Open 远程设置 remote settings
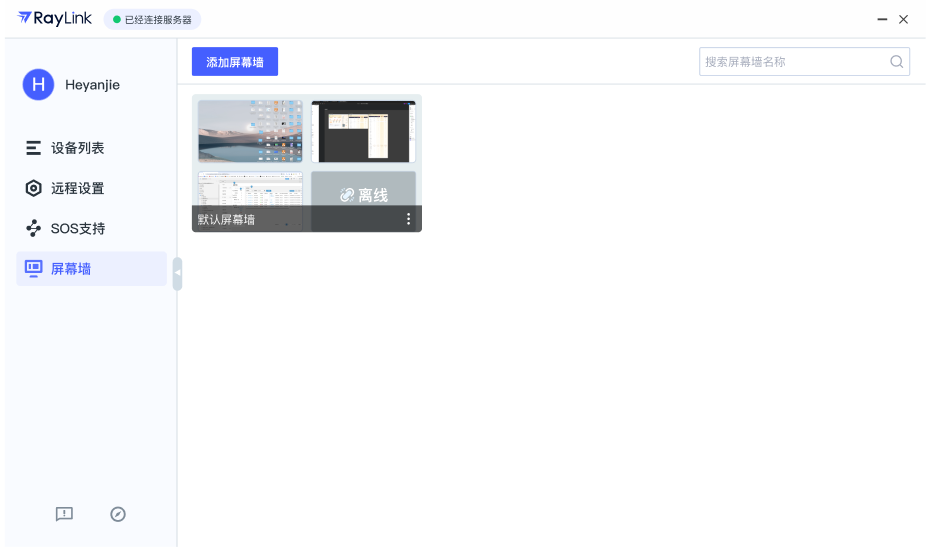The height and width of the screenshot is (552, 929). 91,188
